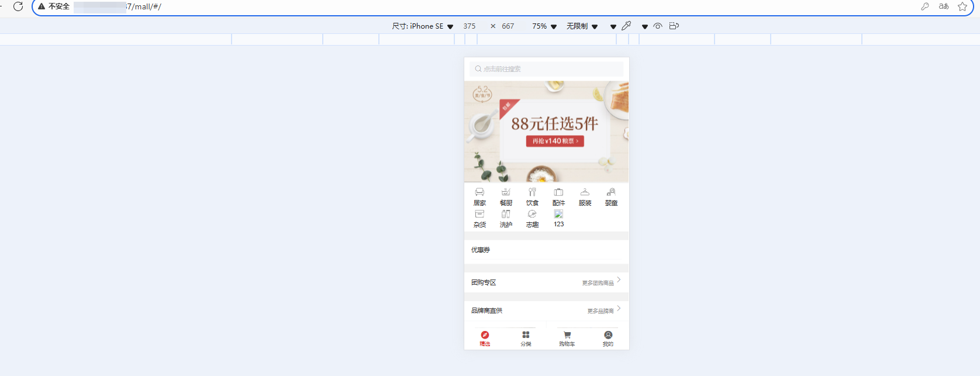Expand the 75% zoom level dropdown
The image size is (980, 376).
(544, 26)
